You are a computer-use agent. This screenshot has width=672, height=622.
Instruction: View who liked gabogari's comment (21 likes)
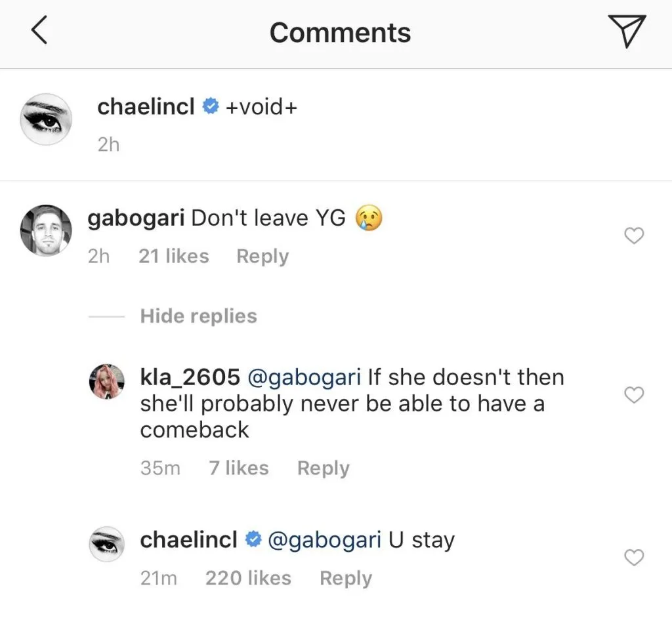[173, 256]
